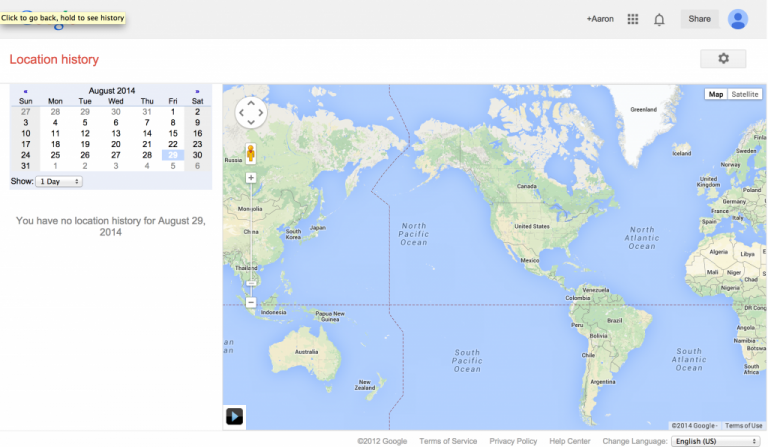768x447 pixels.
Task: Zoom in with the map plus button
Action: (251, 178)
